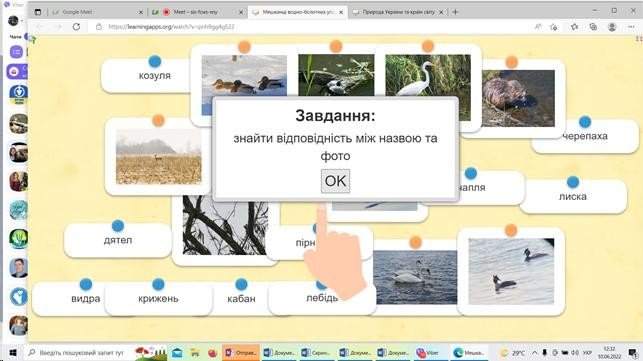This screenshot has width=643, height=361.
Task: Open the Collections icon
Action: point(593,27)
